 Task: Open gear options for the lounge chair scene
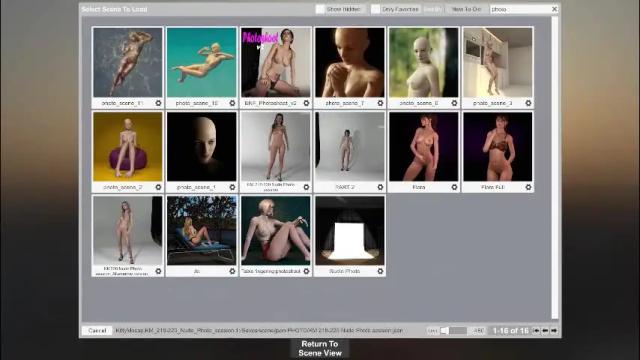point(232,271)
